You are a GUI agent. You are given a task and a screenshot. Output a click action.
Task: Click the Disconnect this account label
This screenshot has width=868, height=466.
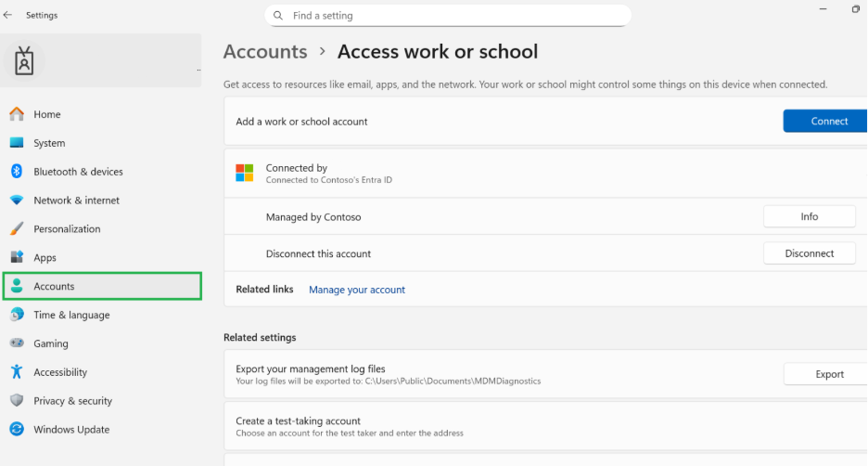[318, 253]
